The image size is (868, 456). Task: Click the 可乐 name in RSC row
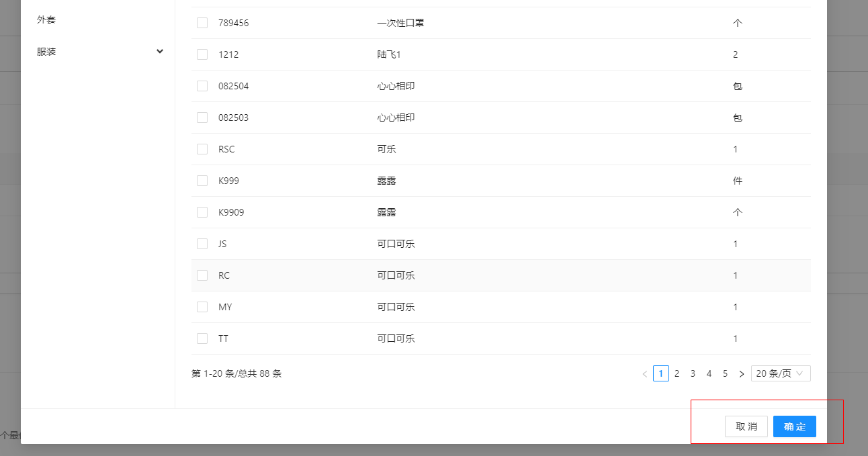coord(386,149)
